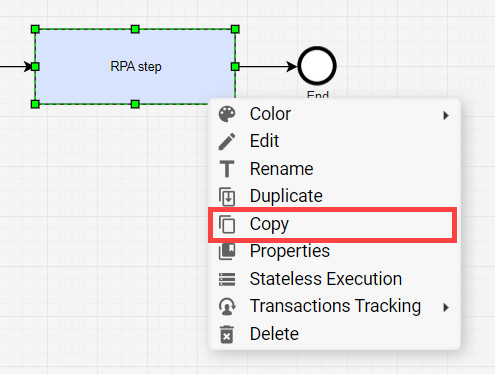Expand the Color submenu arrow

[446, 115]
